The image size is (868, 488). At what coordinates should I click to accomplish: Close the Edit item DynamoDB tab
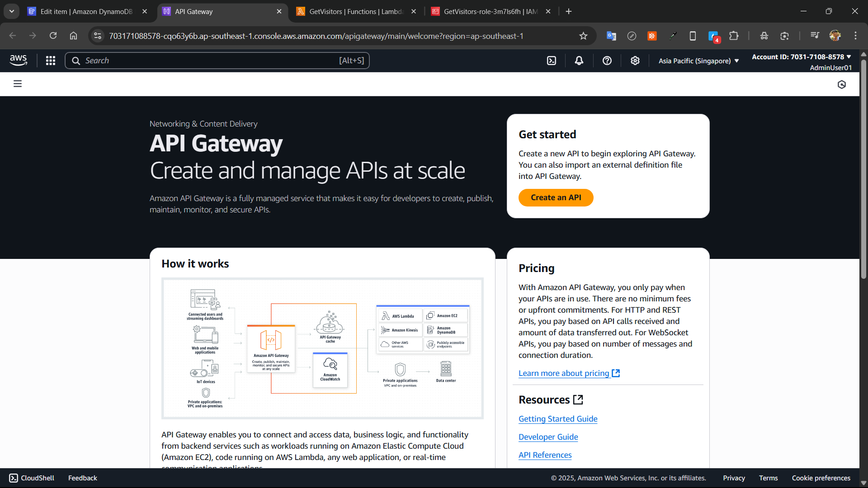[145, 11]
